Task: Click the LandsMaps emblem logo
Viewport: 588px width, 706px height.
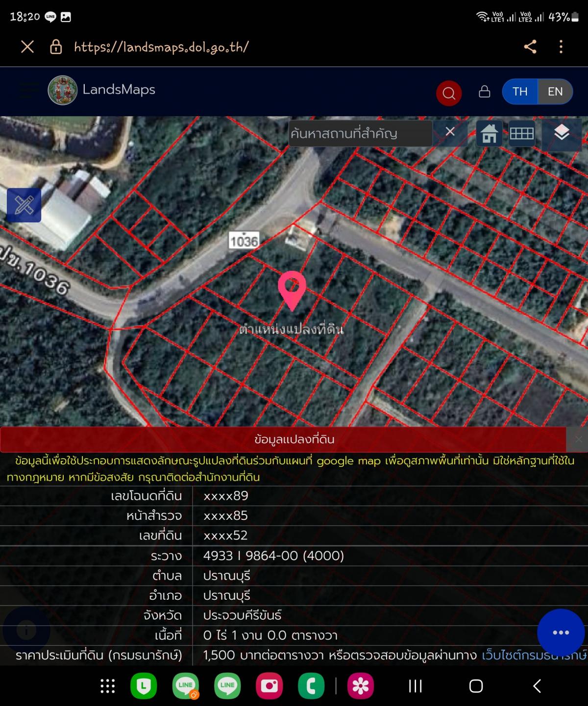Action: tap(63, 90)
